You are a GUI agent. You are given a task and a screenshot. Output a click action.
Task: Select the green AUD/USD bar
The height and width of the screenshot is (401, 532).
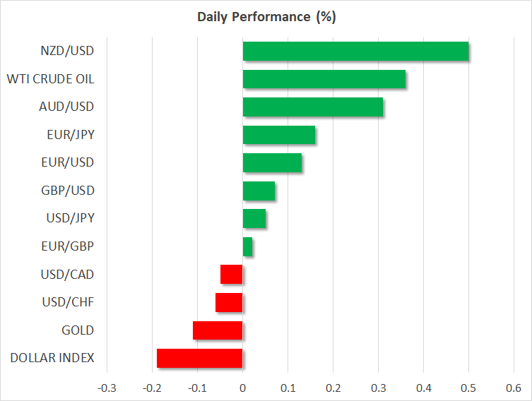click(x=312, y=107)
